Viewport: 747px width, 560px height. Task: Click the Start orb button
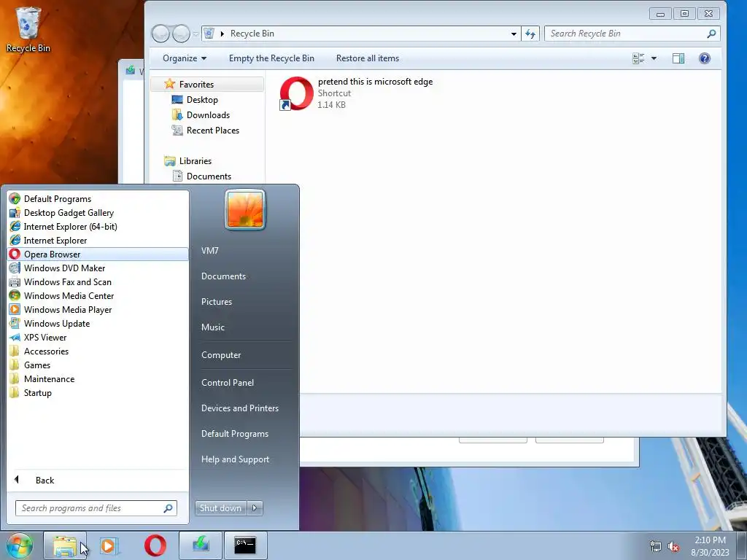[20, 545]
